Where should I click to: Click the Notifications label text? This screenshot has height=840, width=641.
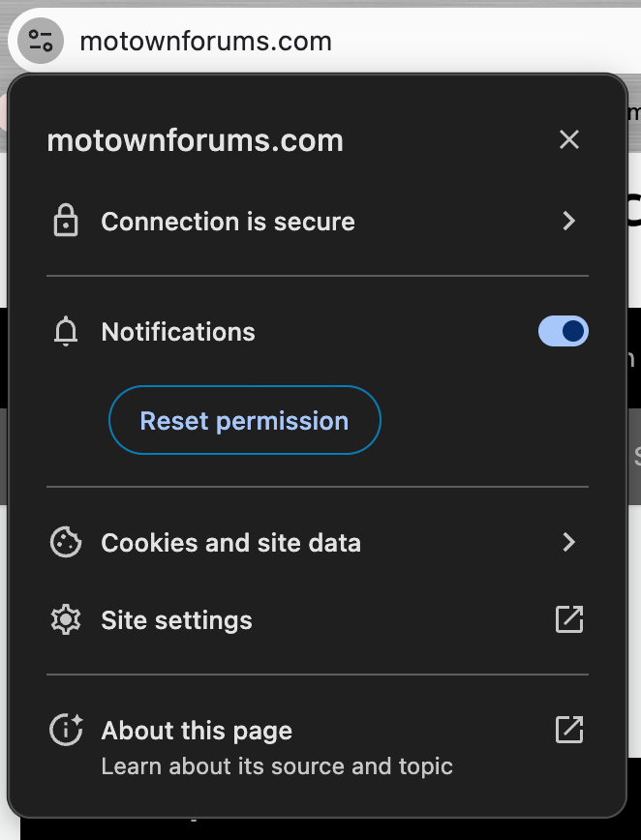178,332
